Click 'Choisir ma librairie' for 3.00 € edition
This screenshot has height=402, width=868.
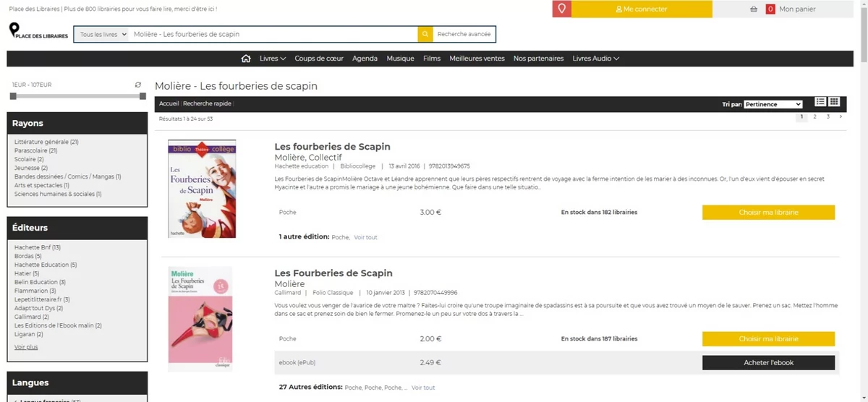pos(768,213)
